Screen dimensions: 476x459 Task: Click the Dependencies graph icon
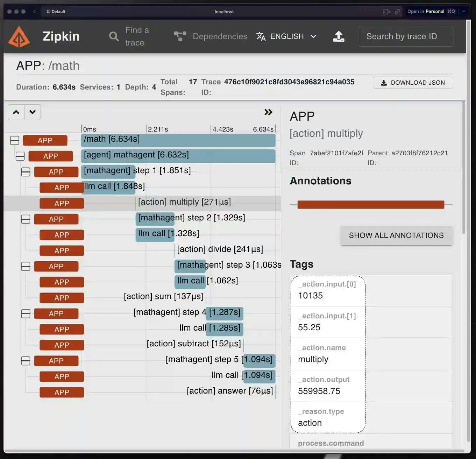point(180,36)
